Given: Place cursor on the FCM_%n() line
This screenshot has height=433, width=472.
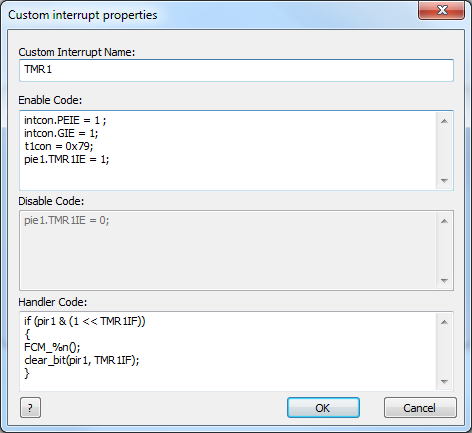Looking at the screenshot, I should coord(52,347).
